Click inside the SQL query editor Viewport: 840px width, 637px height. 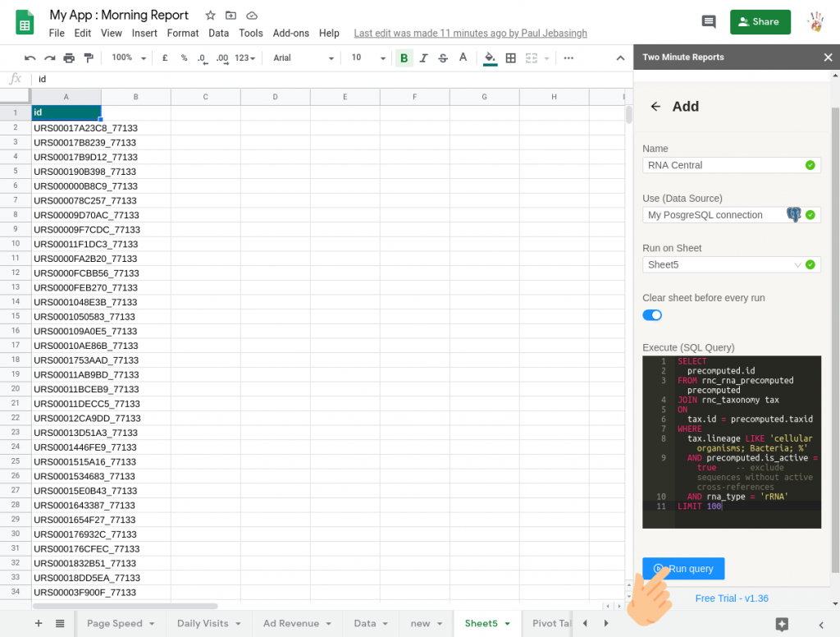(x=731, y=442)
